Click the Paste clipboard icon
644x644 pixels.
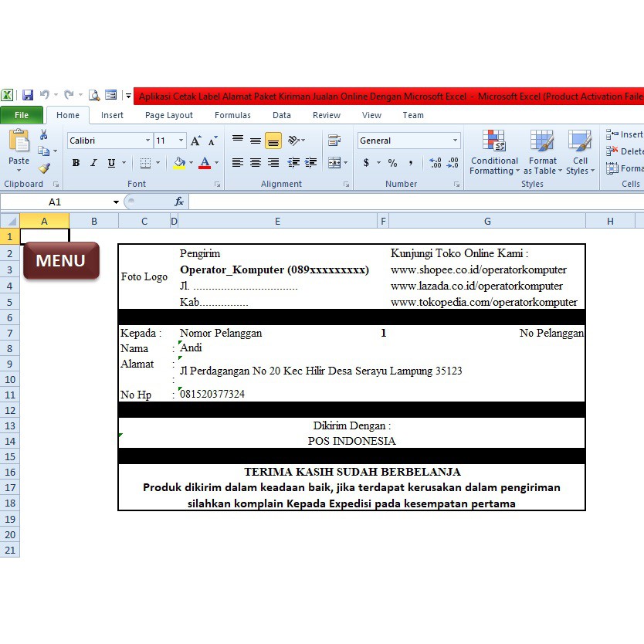[x=19, y=141]
